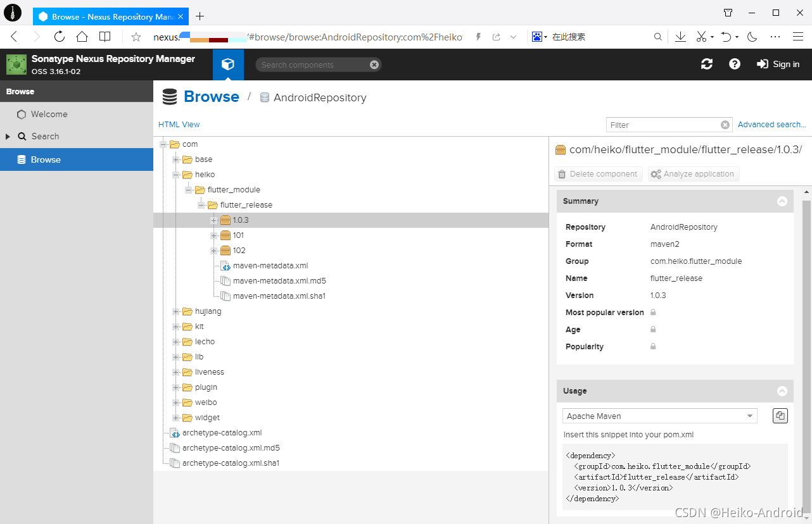Open browser downloads icon
The height and width of the screenshot is (524, 812).
tap(680, 37)
